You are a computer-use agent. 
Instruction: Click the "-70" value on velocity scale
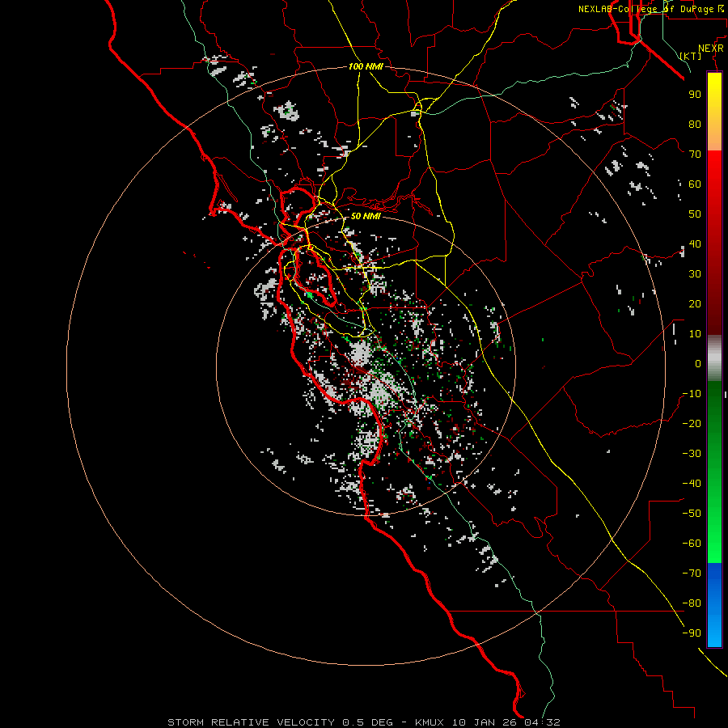point(692,574)
